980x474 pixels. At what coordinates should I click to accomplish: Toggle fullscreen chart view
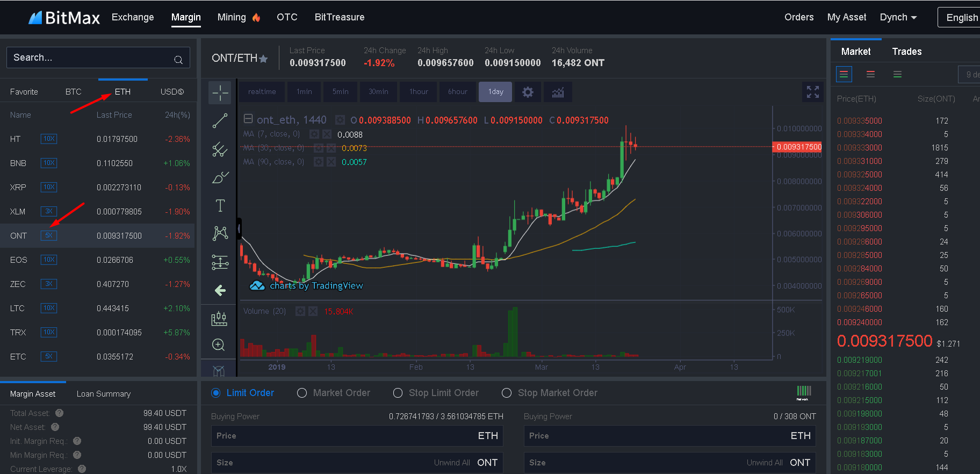point(813,92)
